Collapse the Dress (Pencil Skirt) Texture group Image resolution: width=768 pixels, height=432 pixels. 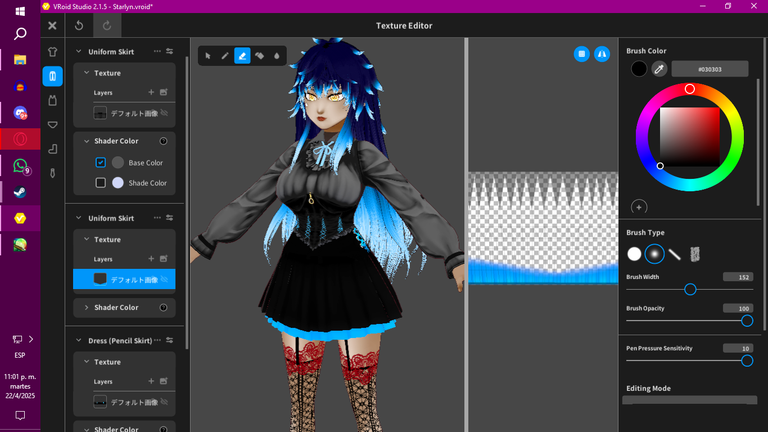tap(86, 362)
